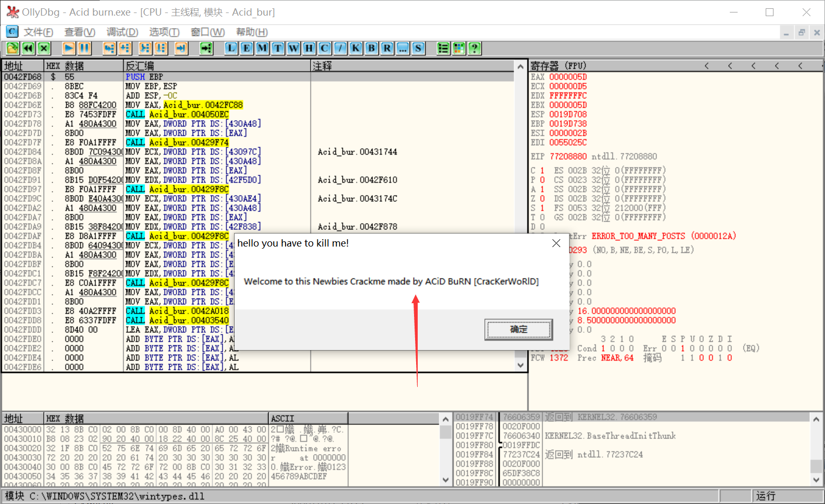Click the 反汇编 column header
The width and height of the screenshot is (825, 504).
point(217,66)
